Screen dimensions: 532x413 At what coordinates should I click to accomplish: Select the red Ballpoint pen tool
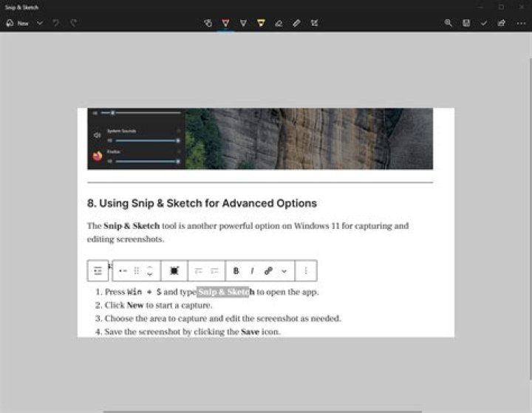[225, 23]
